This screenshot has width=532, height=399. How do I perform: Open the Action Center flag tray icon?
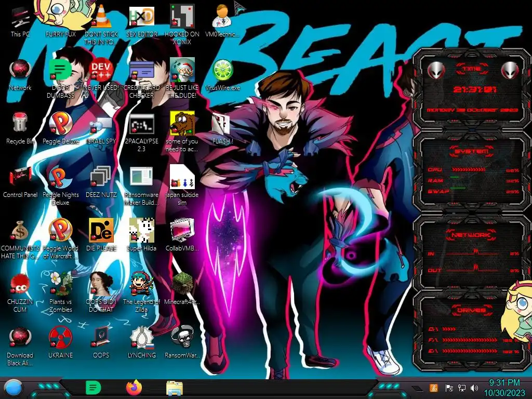click(x=449, y=388)
